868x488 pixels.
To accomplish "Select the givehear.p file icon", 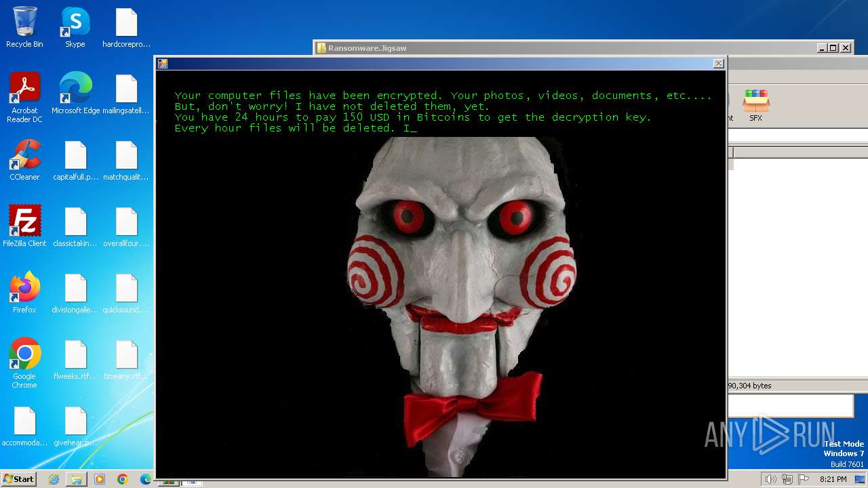I will 75,426.
